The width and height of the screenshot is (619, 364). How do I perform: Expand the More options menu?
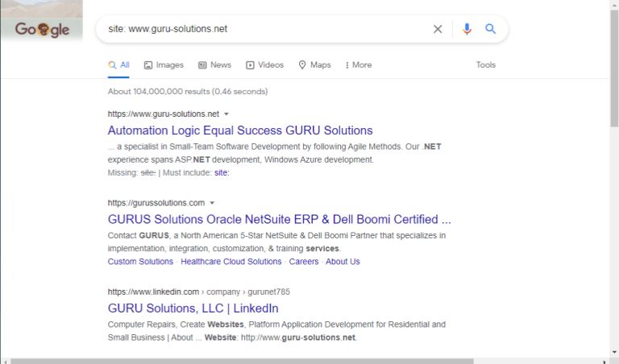(x=359, y=65)
